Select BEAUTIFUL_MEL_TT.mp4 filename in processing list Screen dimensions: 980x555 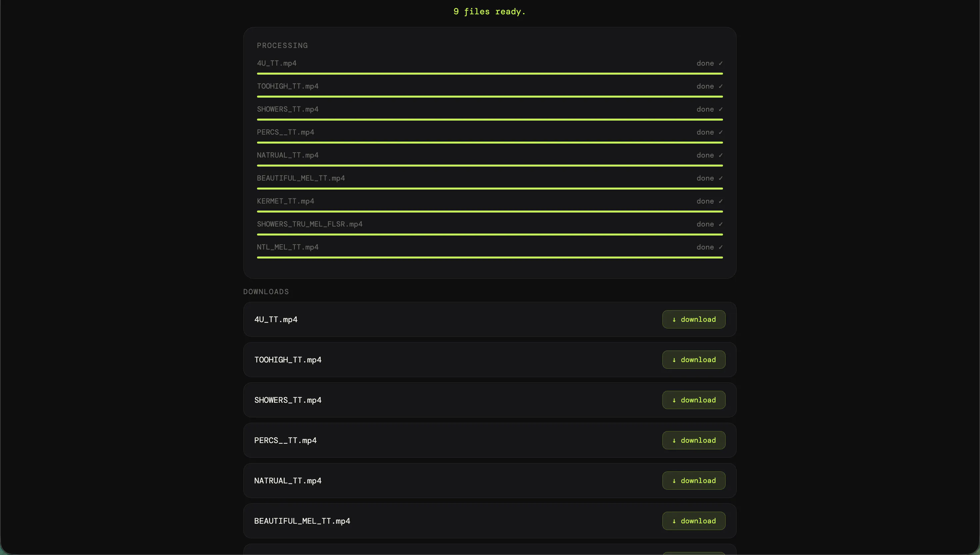tap(301, 178)
